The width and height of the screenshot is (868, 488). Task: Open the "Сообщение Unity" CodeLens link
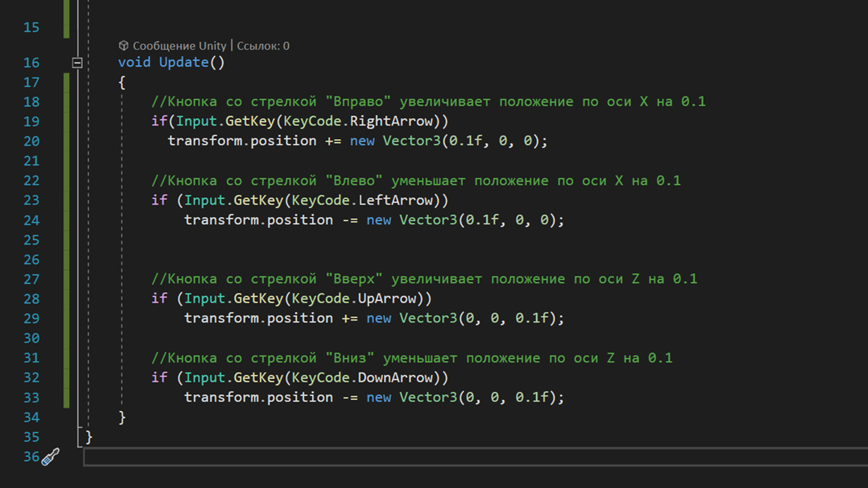point(179,46)
